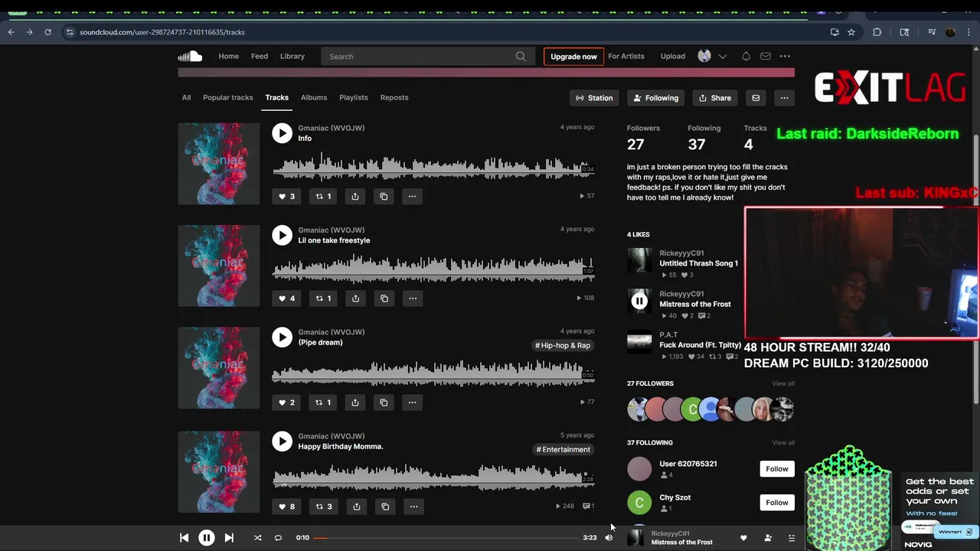Start the profile Station
This screenshot has width=980, height=551.
pos(594,98)
